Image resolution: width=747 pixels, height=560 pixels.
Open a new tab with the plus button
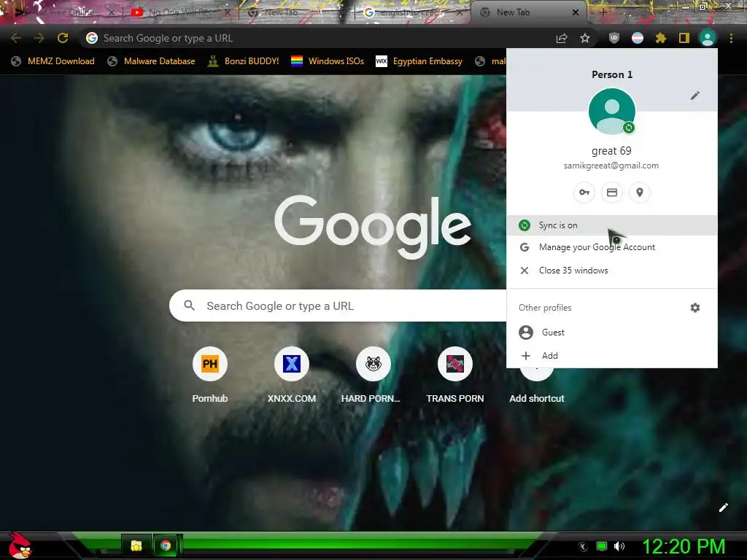(x=603, y=13)
